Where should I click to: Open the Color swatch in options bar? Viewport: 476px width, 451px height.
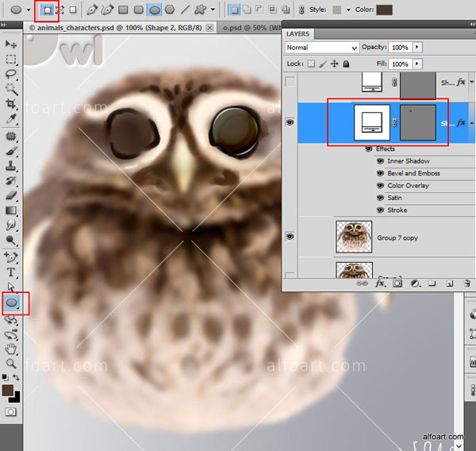pyautogui.click(x=384, y=10)
